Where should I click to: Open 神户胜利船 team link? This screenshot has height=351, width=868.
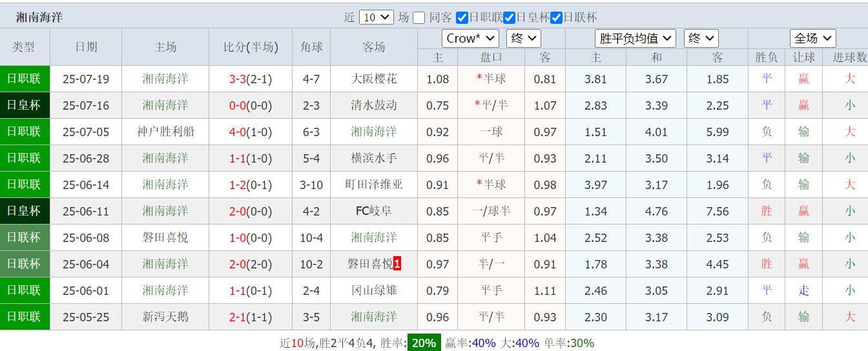(x=165, y=132)
